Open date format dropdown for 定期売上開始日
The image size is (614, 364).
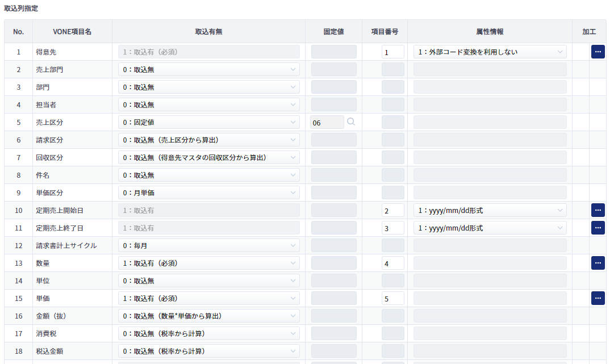pos(490,210)
